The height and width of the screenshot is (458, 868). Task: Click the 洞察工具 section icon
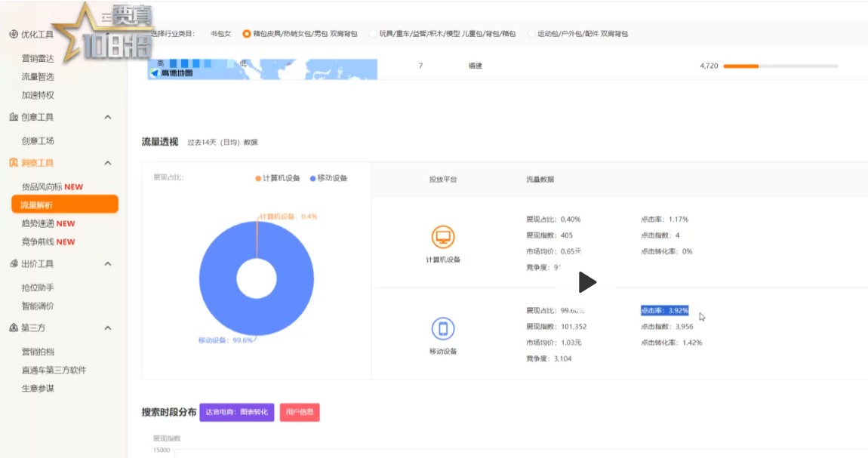point(14,163)
